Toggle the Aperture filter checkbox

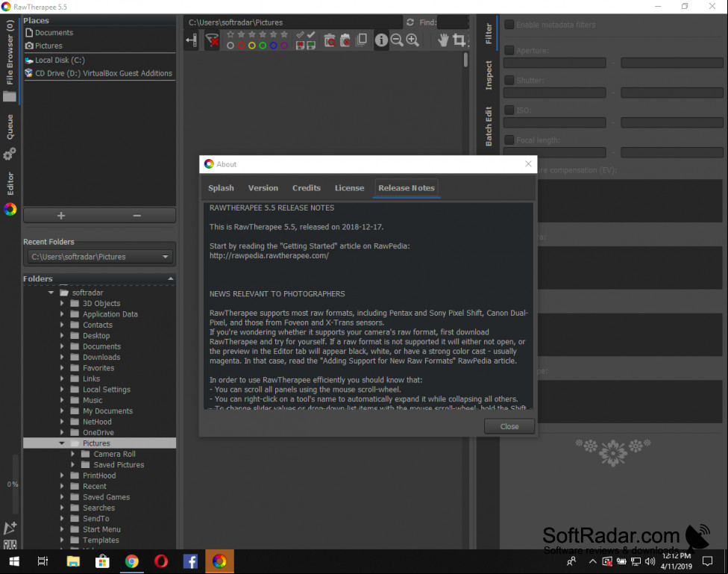click(509, 50)
